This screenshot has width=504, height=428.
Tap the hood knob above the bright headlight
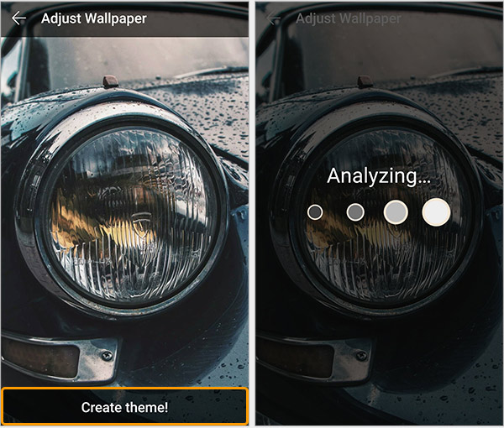click(x=111, y=81)
